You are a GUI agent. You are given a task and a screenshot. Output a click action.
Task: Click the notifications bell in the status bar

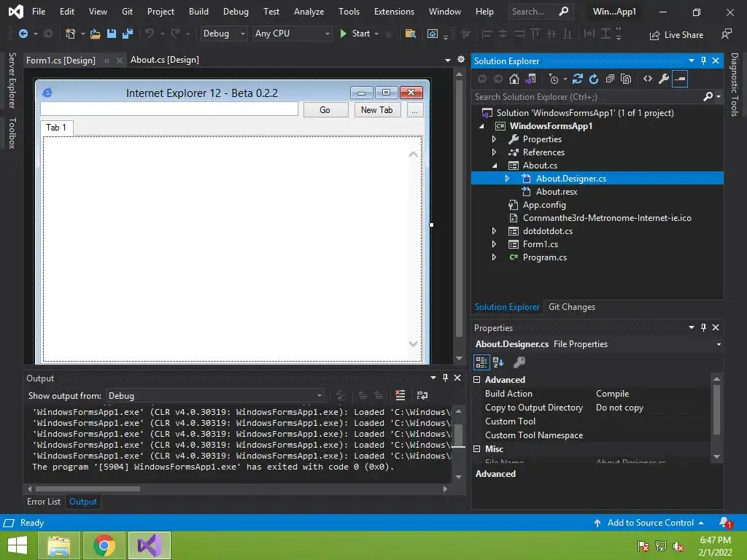[x=726, y=523]
